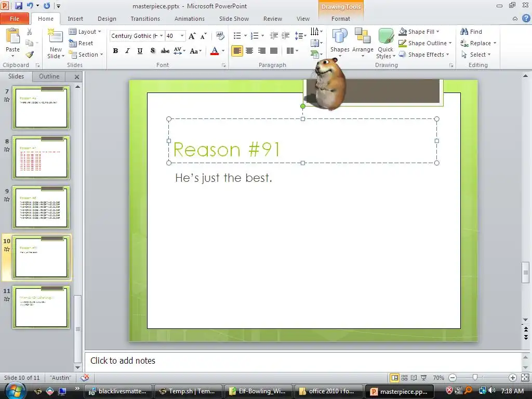The height and width of the screenshot is (399, 532).
Task: Open the Shape Fill dropdown
Action: [x=419, y=32]
